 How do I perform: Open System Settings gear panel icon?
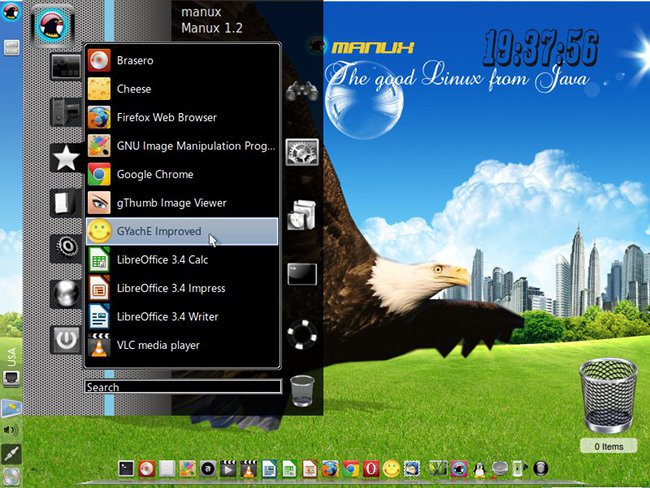coord(302,152)
